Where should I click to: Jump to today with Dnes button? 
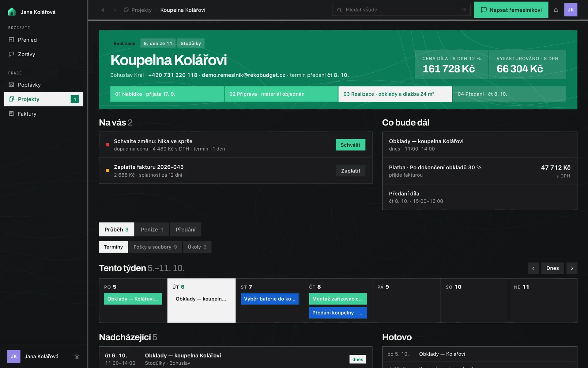[552, 268]
